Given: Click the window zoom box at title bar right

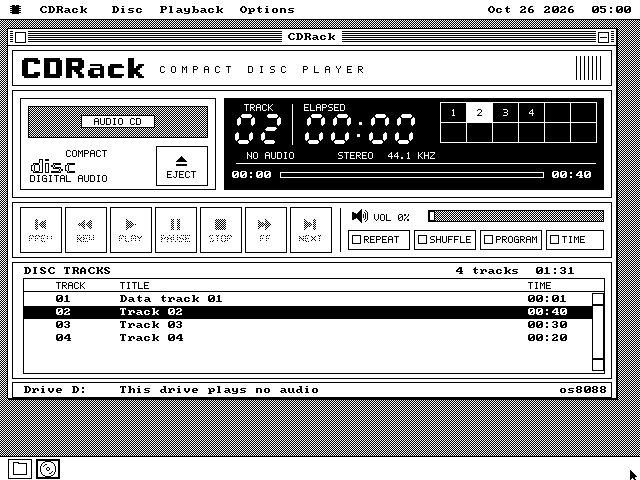Looking at the screenshot, I should tap(603, 37).
